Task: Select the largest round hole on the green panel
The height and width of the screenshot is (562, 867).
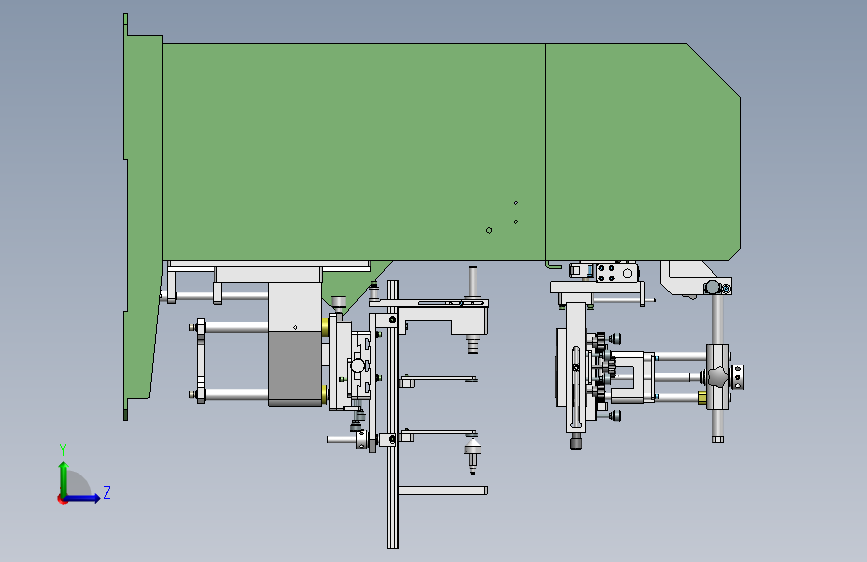Action: pos(489,230)
